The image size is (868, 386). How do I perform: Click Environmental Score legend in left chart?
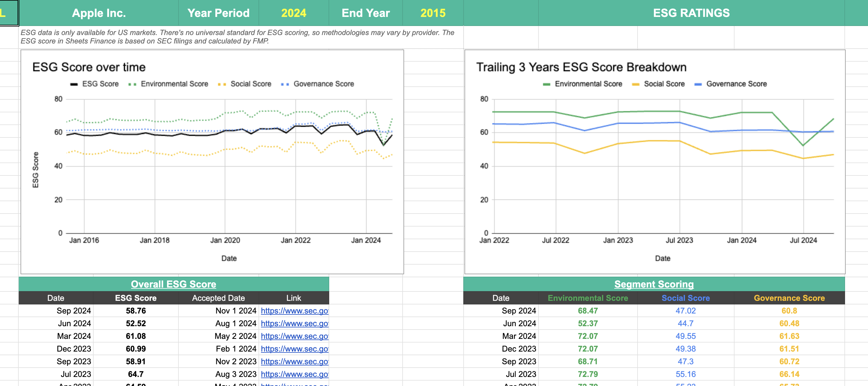tap(168, 84)
